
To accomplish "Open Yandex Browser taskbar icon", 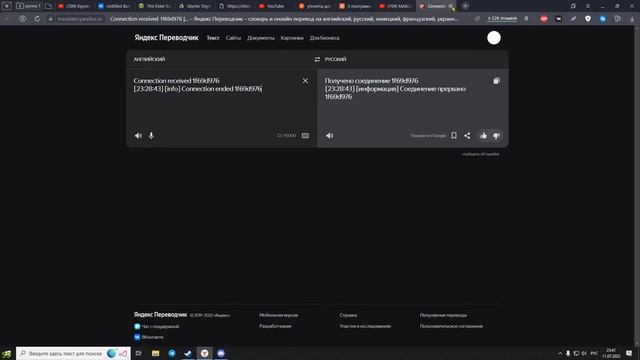I will (204, 353).
